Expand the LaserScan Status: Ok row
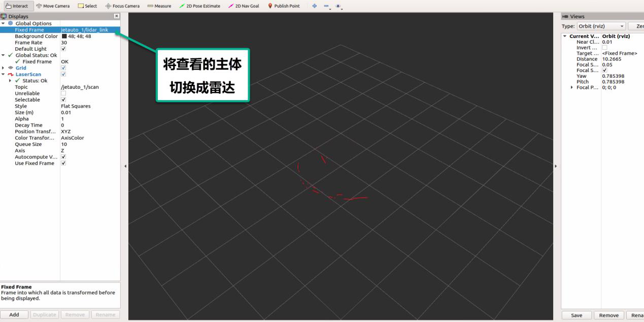The image size is (644, 322). pos(10,81)
